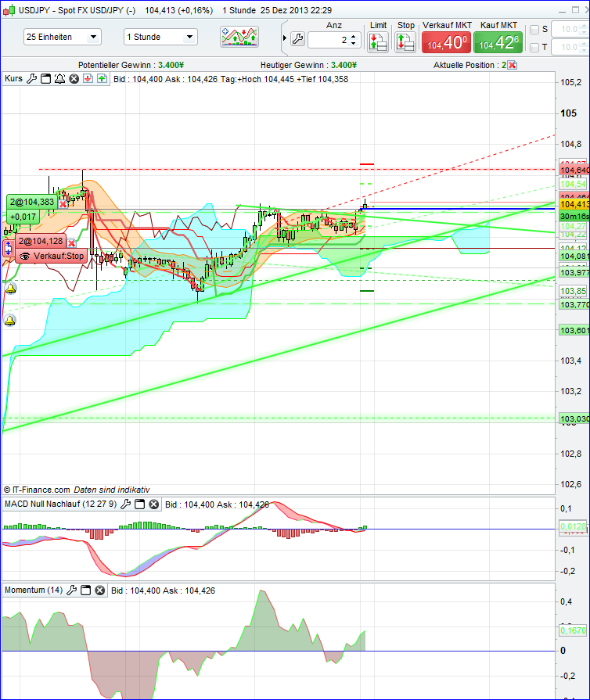Click the Limit order icon
Image resolution: width=590 pixels, height=700 pixels.
(378, 41)
